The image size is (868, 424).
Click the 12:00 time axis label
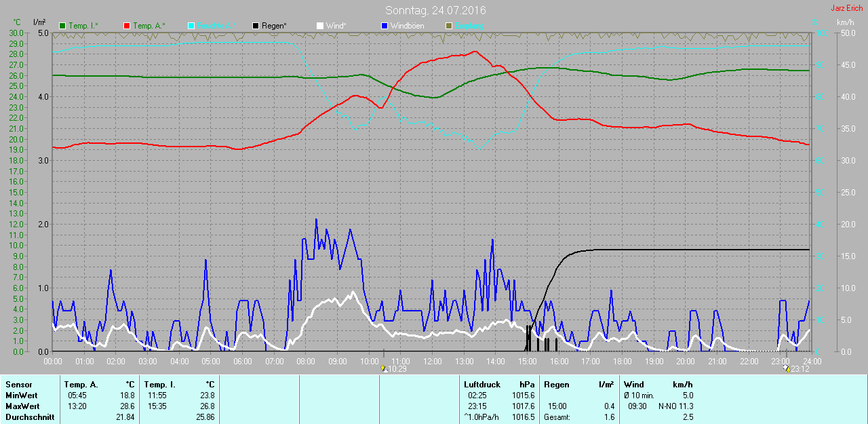coord(432,362)
